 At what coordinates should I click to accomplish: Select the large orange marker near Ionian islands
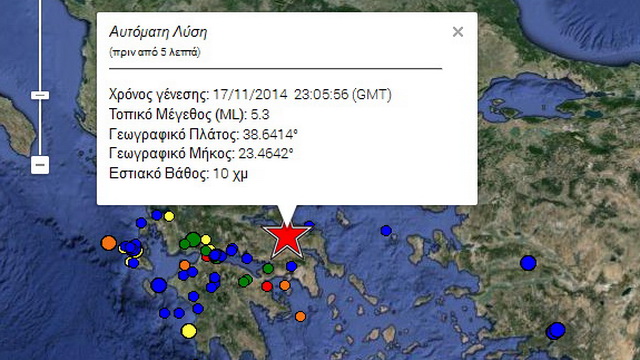109,243
